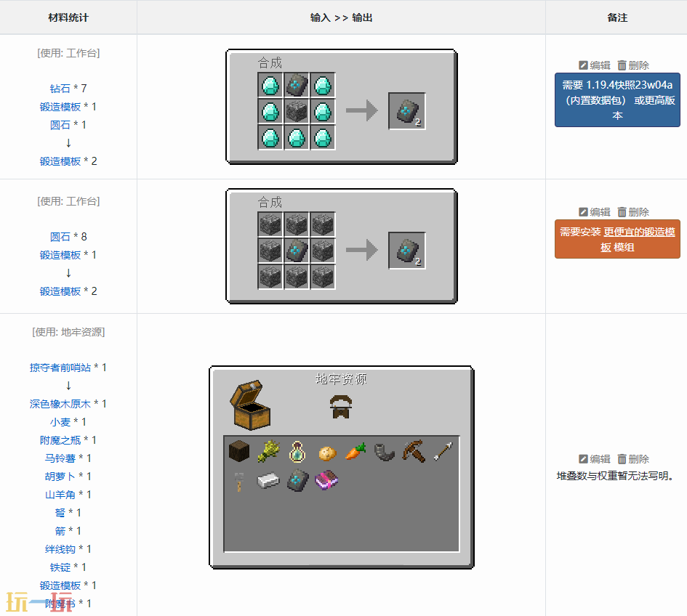The image size is (687, 616).
Task: Open the enchanted book item icon
Action: 326,480
